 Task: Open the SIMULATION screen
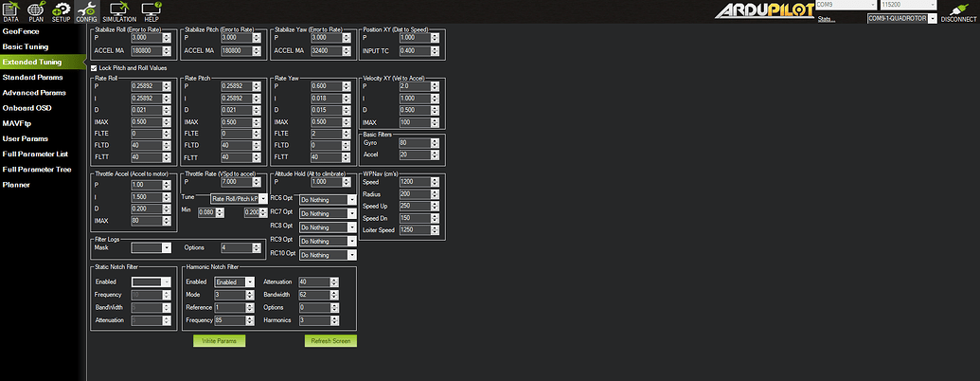[x=119, y=11]
